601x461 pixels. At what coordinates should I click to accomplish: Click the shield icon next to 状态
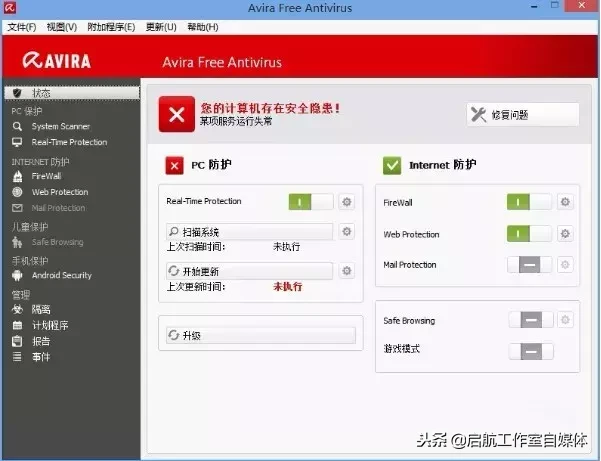tap(17, 93)
